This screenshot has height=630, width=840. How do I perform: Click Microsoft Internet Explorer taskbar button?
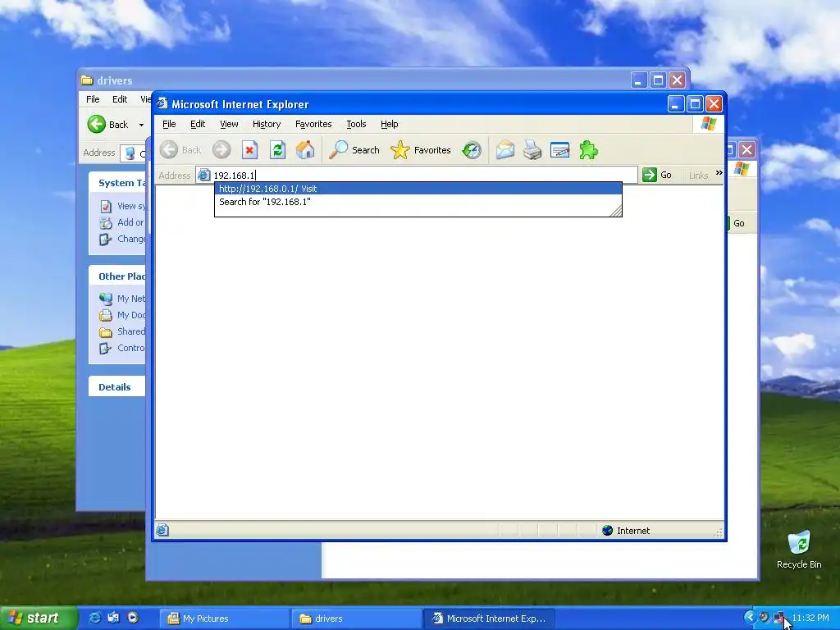click(488, 619)
